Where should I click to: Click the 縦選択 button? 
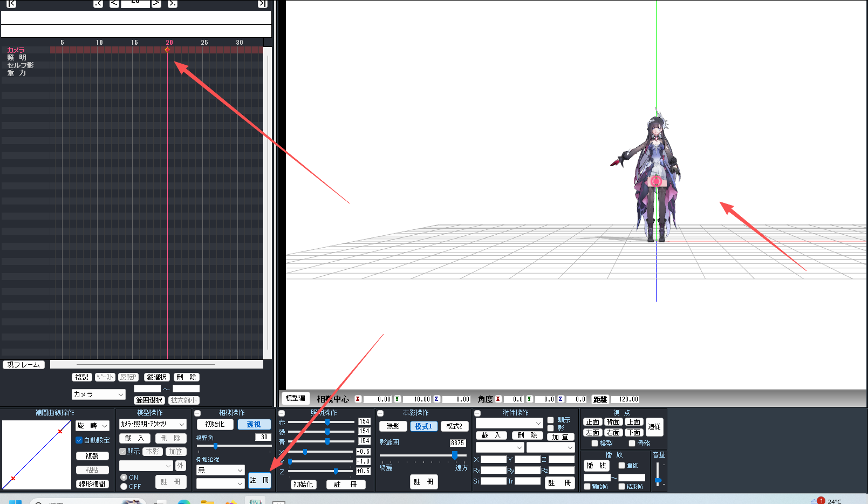pos(157,377)
